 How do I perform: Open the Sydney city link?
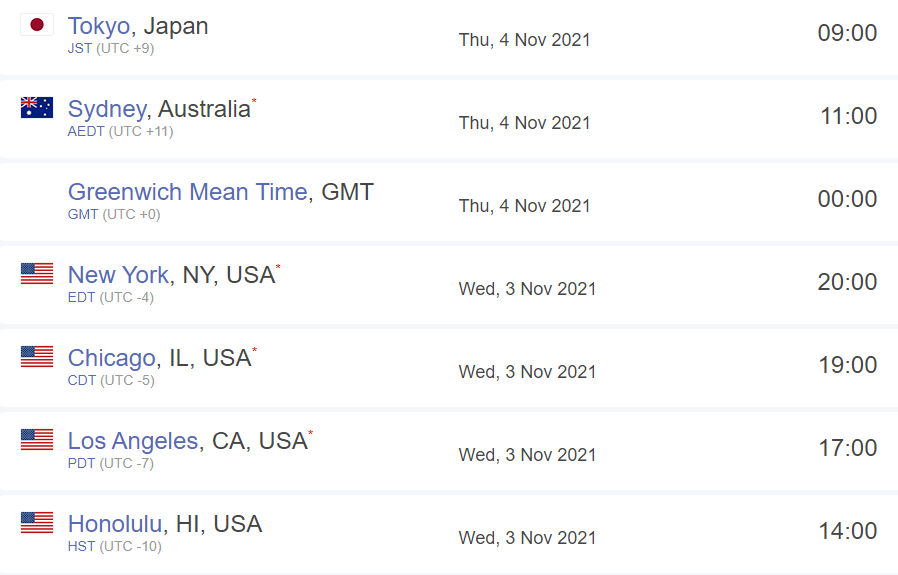point(107,109)
